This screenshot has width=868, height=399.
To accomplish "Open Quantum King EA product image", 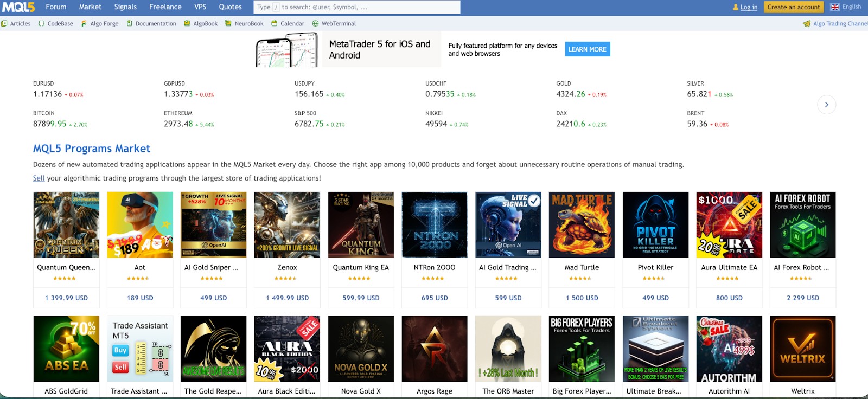I will (361, 224).
